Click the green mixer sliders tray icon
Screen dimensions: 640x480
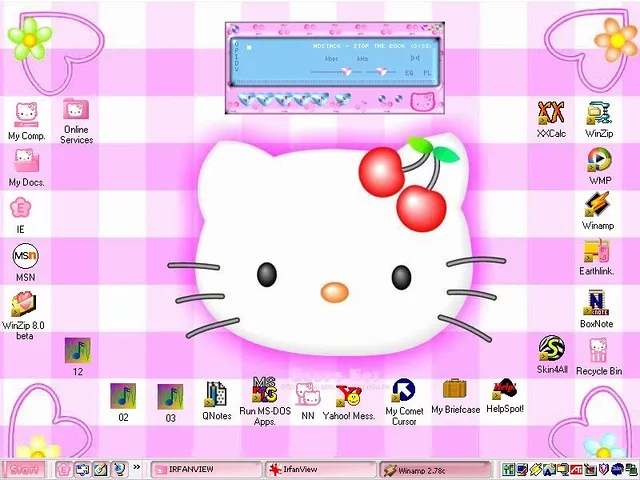(x=509, y=469)
